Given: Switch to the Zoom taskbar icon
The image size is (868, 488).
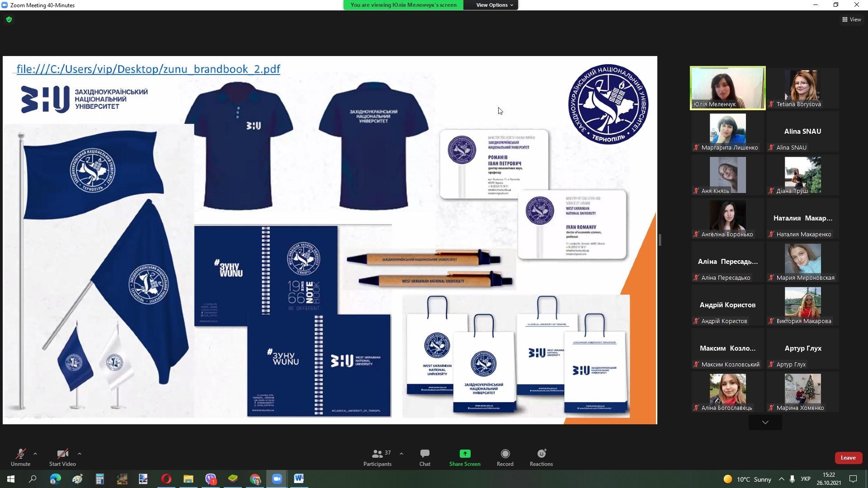Looking at the screenshot, I should (277, 479).
